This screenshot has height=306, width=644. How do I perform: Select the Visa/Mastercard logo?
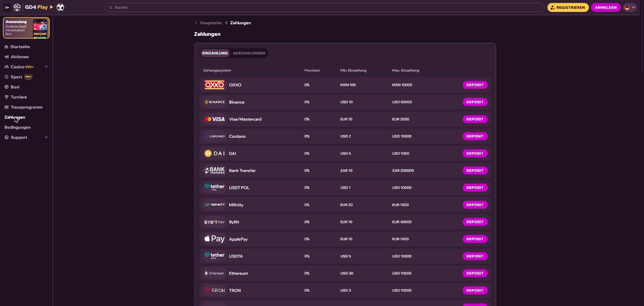pyautogui.click(x=214, y=119)
